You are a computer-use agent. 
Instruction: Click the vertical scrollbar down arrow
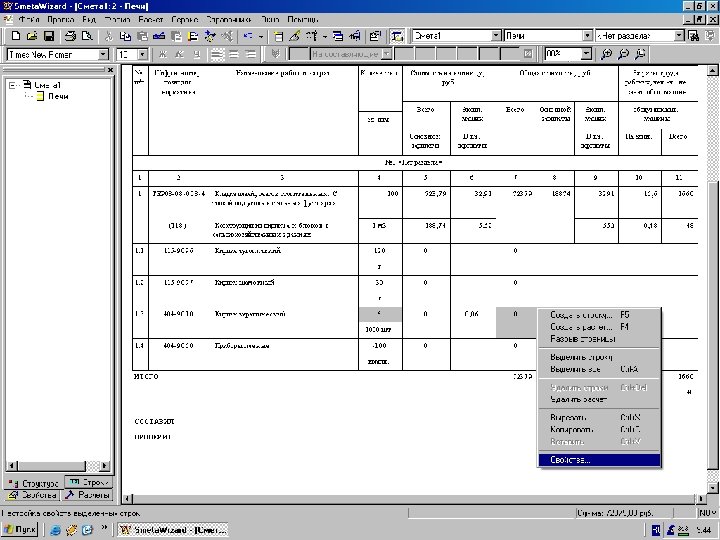713,488
